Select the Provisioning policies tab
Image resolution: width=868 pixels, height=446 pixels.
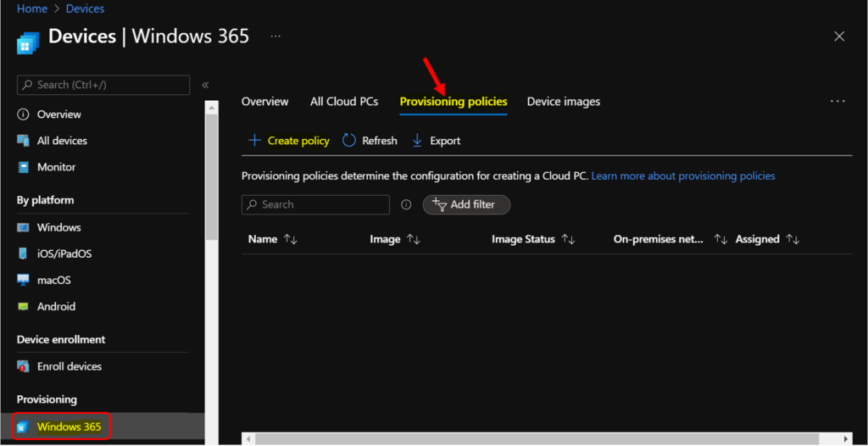[x=453, y=102]
